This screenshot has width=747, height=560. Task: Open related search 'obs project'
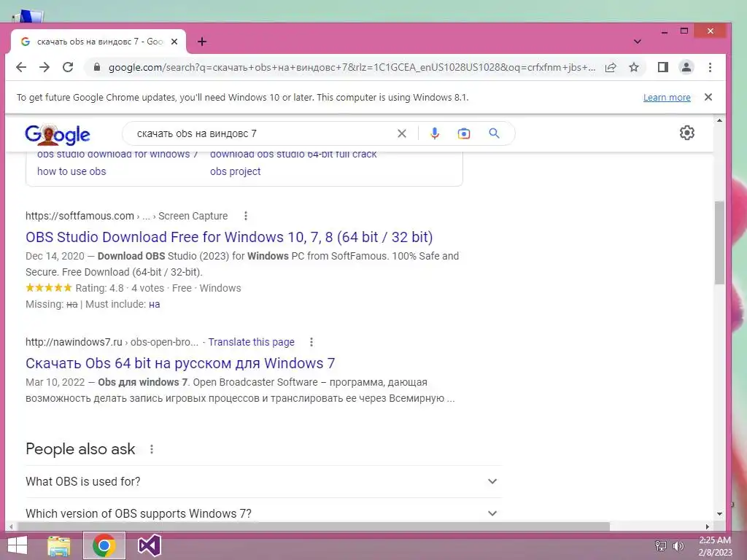pos(236,171)
